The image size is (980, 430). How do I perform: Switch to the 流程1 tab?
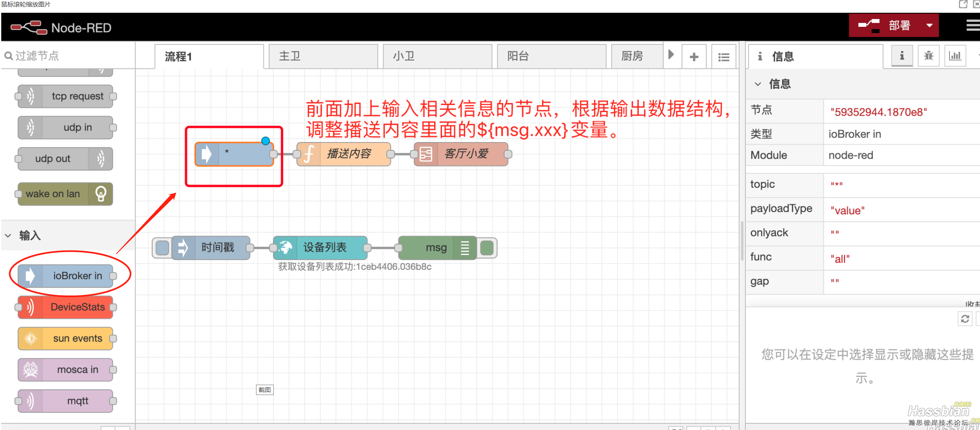point(209,56)
